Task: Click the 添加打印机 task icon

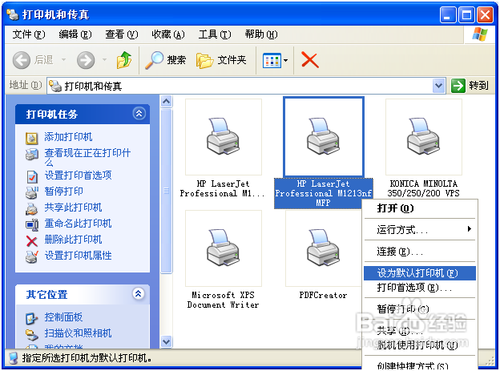Action: pyautogui.click(x=32, y=138)
